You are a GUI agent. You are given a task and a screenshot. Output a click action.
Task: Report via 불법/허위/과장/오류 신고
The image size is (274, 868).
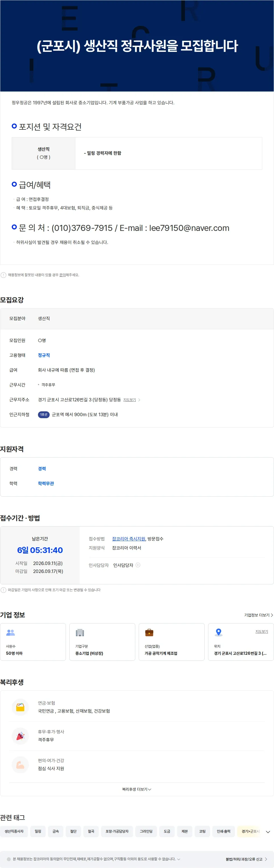[x=246, y=859]
